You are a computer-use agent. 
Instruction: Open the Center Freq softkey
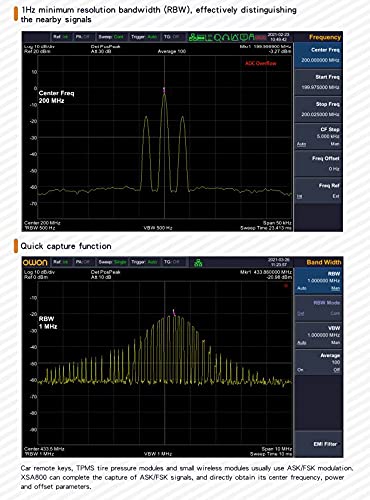(x=318, y=55)
